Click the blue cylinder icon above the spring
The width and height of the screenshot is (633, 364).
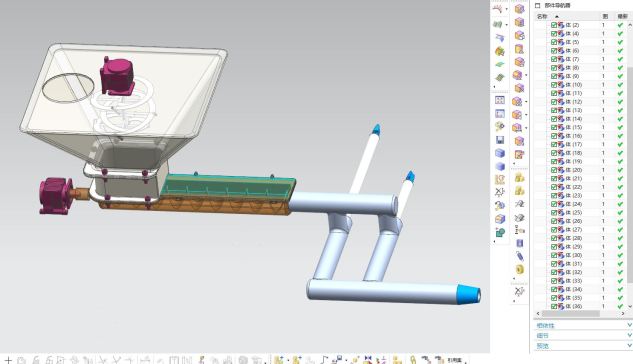click(520, 243)
